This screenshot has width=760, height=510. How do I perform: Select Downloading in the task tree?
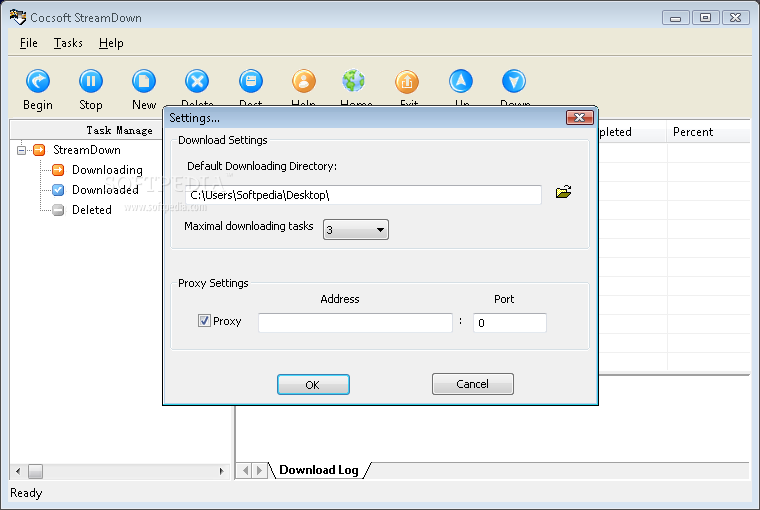point(107,170)
